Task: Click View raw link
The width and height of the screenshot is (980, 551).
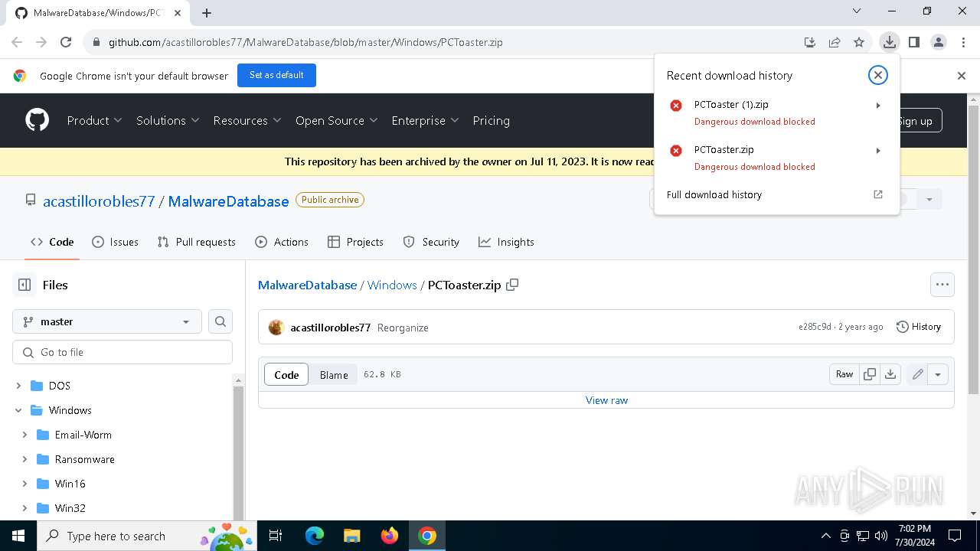Action: (x=606, y=400)
